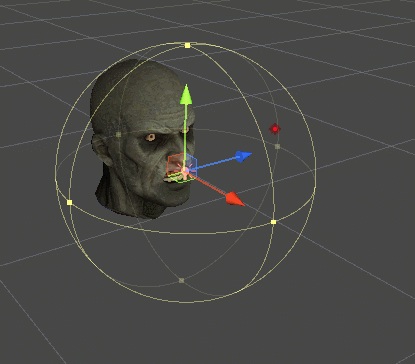Click the left bright yellow sphere radius handle
This screenshot has height=364, width=415.
[69, 202]
